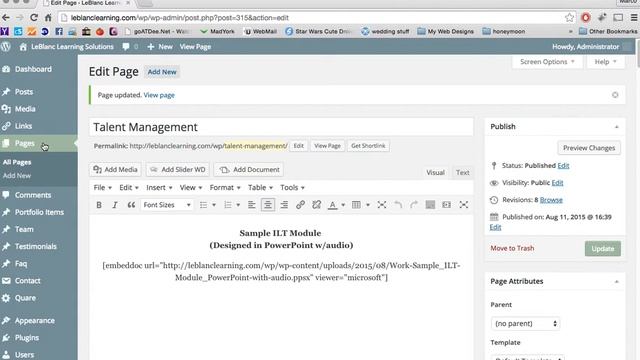Screen dimensions: 640x360
Task: Go back in browser history
Action: (6, 18)
